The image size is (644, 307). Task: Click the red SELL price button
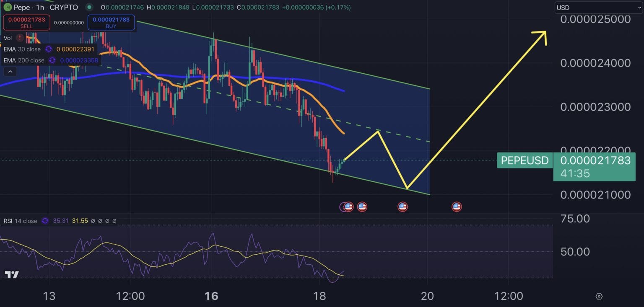[26, 22]
